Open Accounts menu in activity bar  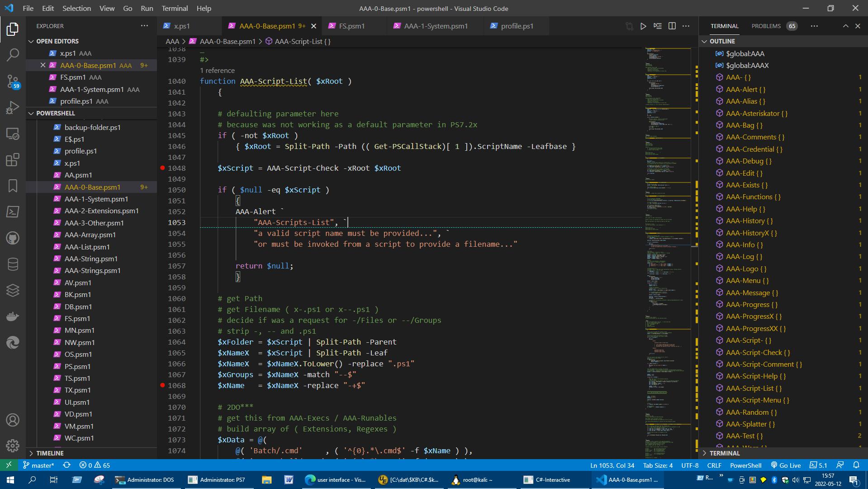[x=13, y=420]
